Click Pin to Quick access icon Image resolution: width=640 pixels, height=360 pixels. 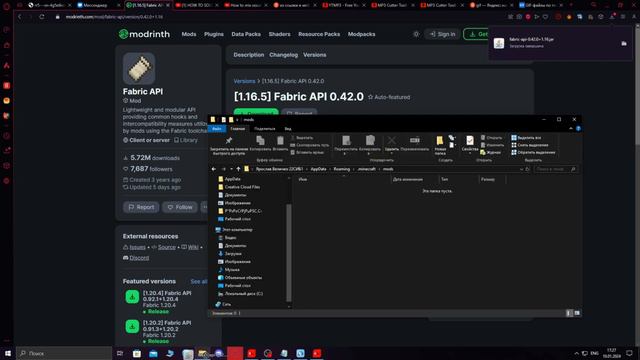click(x=229, y=141)
